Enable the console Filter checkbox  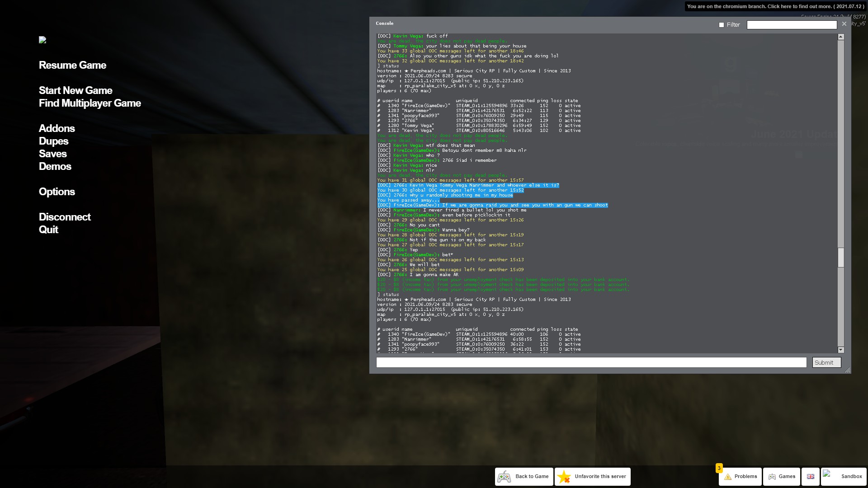[722, 25]
